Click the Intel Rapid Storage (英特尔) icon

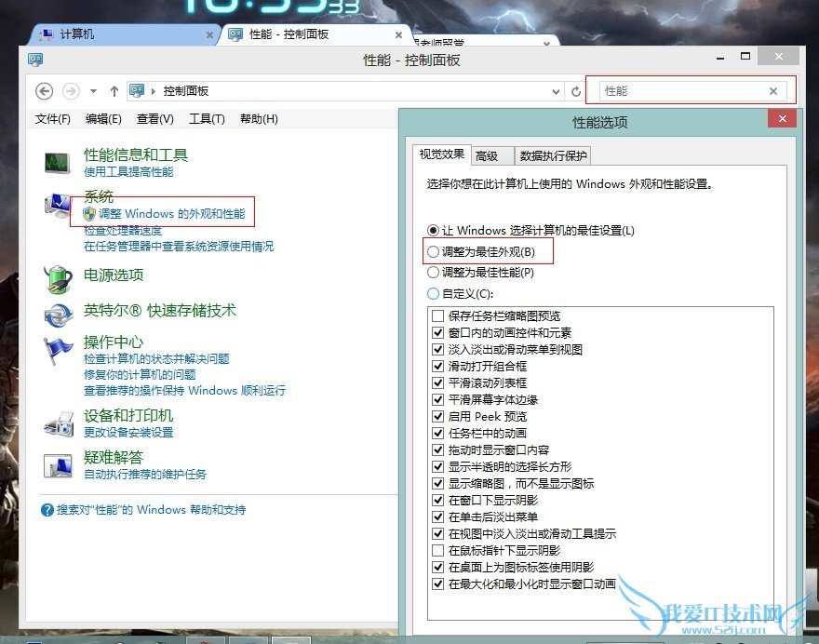coord(58,315)
